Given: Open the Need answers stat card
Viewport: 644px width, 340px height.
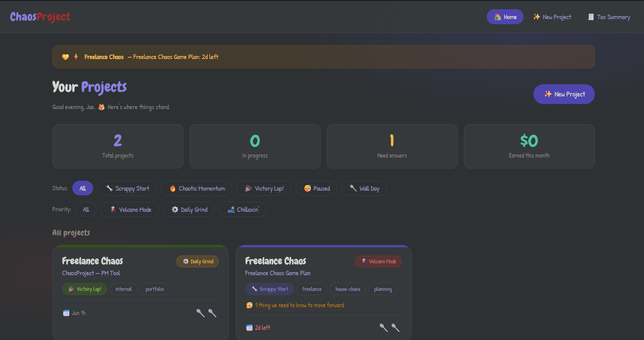Looking at the screenshot, I should click(x=392, y=146).
